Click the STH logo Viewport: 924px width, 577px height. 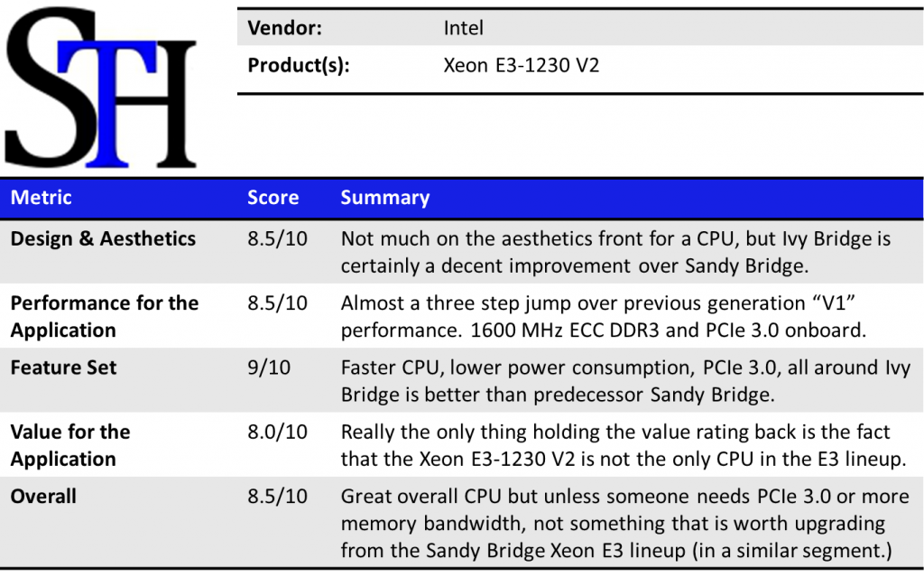(x=101, y=88)
